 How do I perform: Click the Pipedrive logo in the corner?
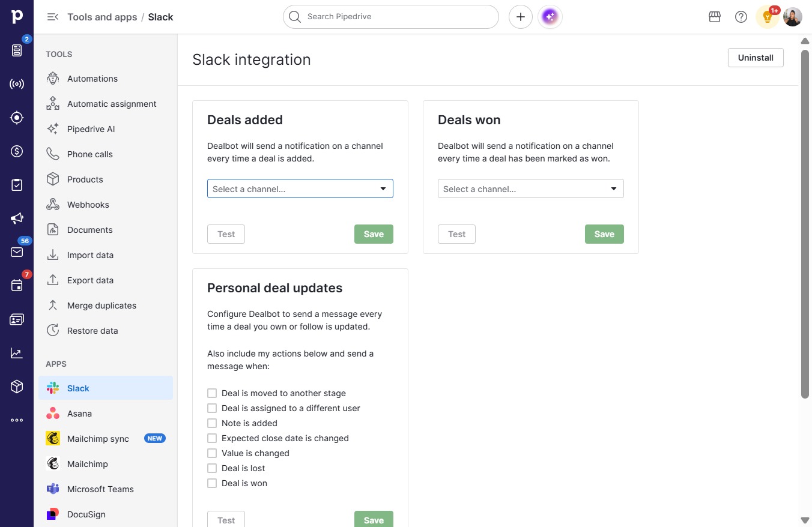[17, 17]
